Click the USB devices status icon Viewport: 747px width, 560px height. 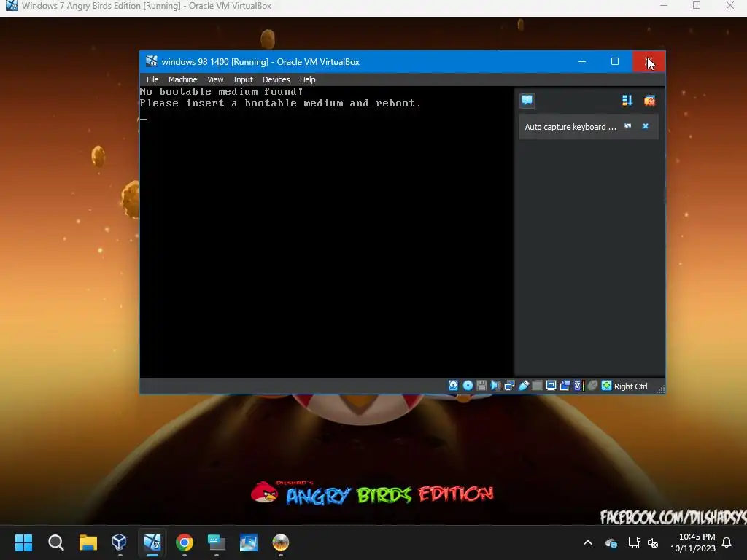(x=524, y=385)
